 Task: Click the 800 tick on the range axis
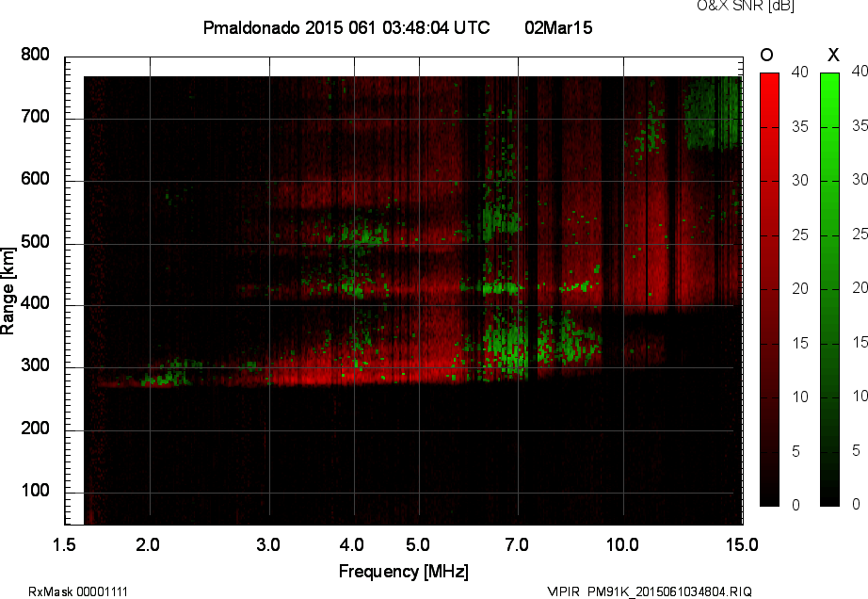tap(35, 55)
